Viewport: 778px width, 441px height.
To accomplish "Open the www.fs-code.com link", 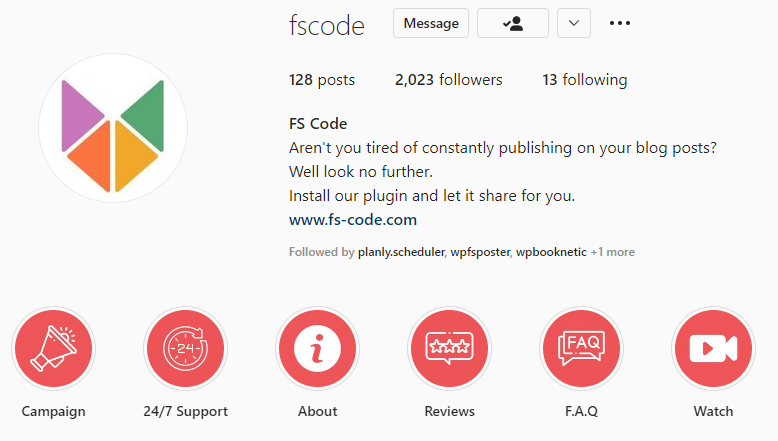I will (353, 220).
